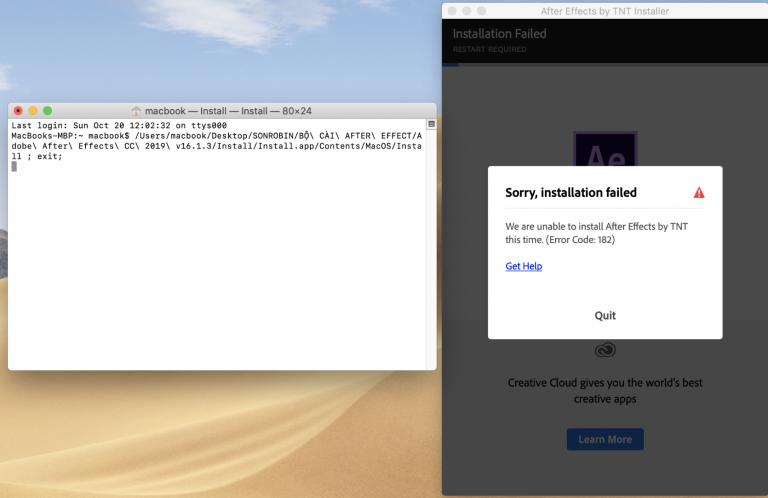
Task: Click the installer progress bar under the header
Action: [x=605, y=64]
